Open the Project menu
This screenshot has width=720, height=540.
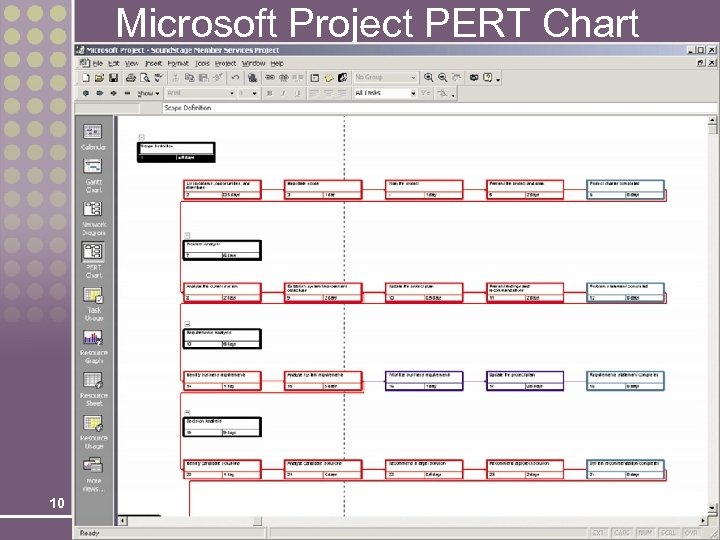pos(225,63)
